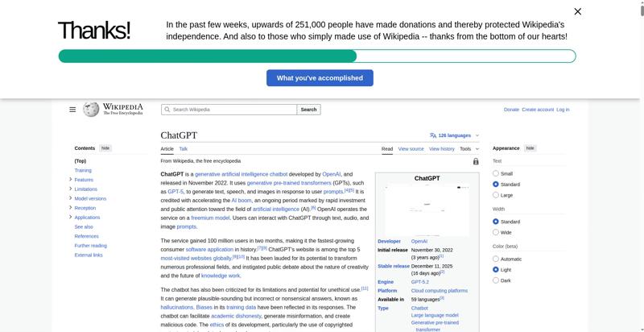Screen dimensions: 644x332
Task: Click the page protection padlock icon
Action: pos(476,161)
